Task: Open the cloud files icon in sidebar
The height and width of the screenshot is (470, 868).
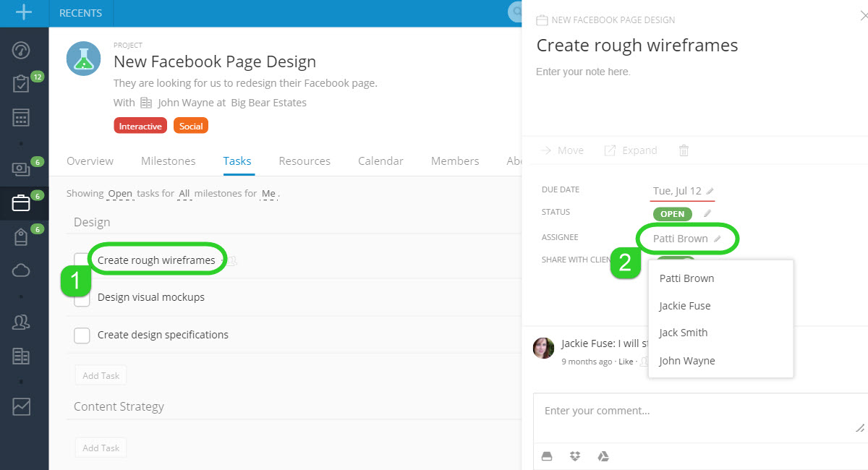Action: point(21,270)
